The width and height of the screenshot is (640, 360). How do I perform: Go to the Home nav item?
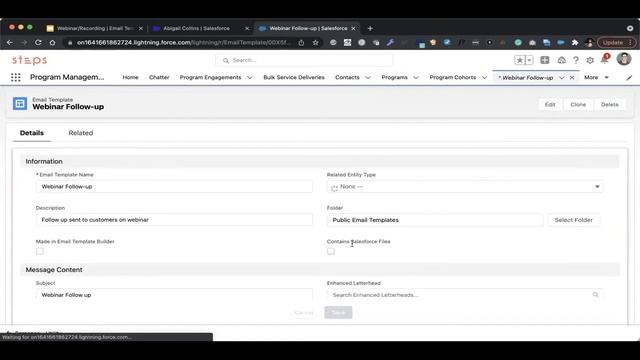[x=130, y=77]
